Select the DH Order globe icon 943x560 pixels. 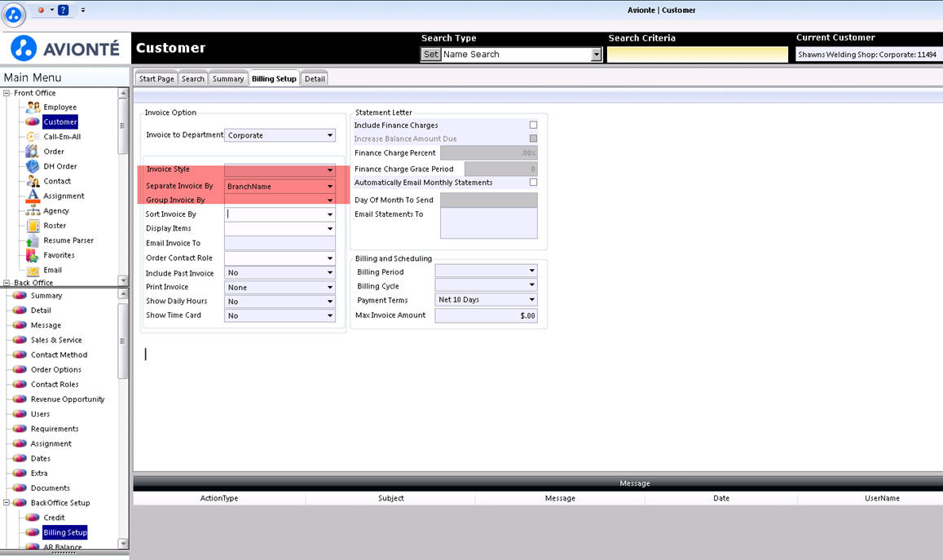coord(33,166)
